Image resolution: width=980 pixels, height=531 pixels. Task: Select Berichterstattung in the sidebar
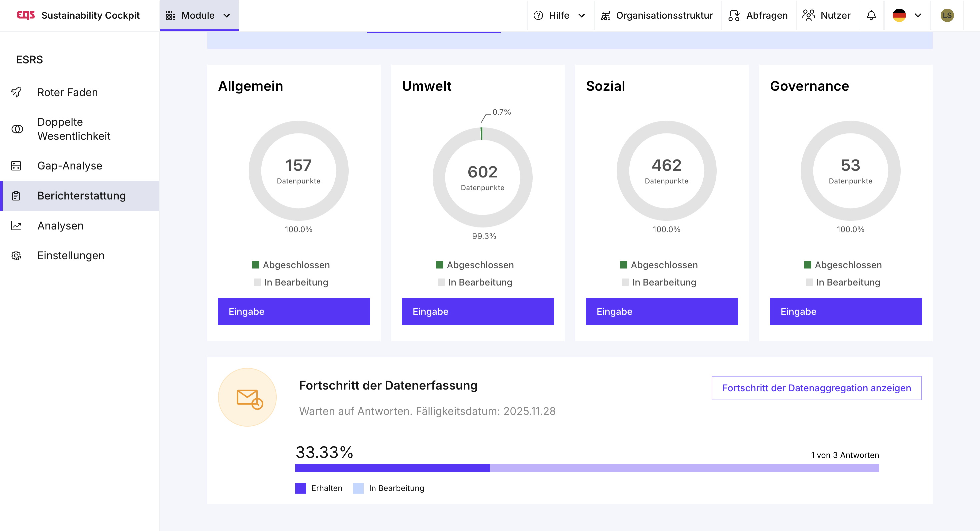click(x=81, y=196)
